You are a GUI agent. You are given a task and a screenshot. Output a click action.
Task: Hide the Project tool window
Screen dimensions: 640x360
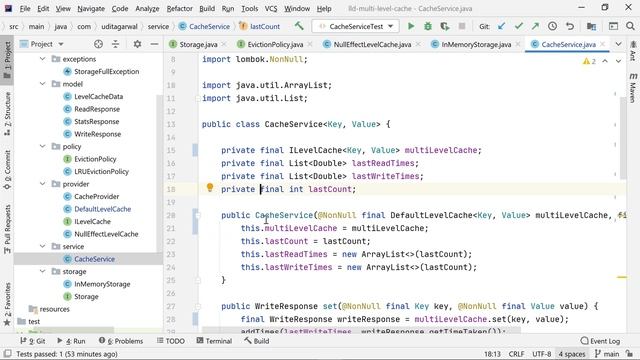click(x=154, y=44)
